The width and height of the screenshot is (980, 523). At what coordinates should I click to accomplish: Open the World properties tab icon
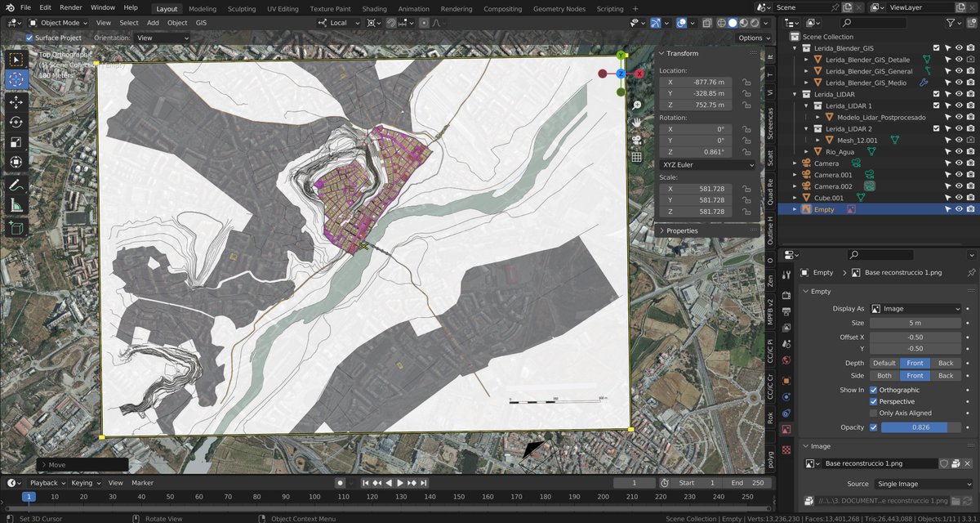tap(786, 360)
